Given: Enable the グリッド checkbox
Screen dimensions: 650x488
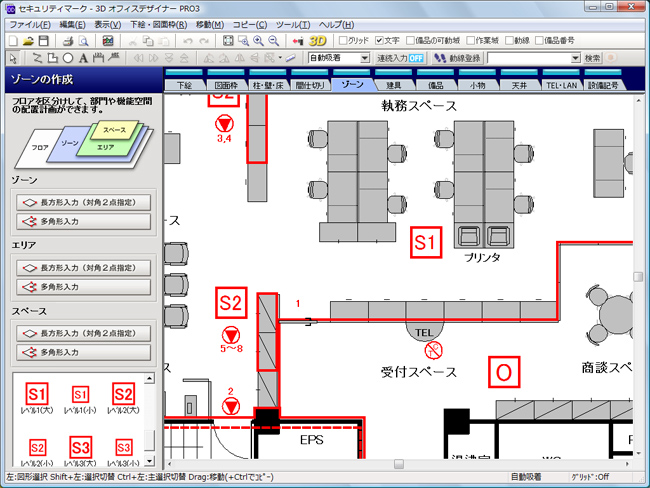Looking at the screenshot, I should pos(343,41).
